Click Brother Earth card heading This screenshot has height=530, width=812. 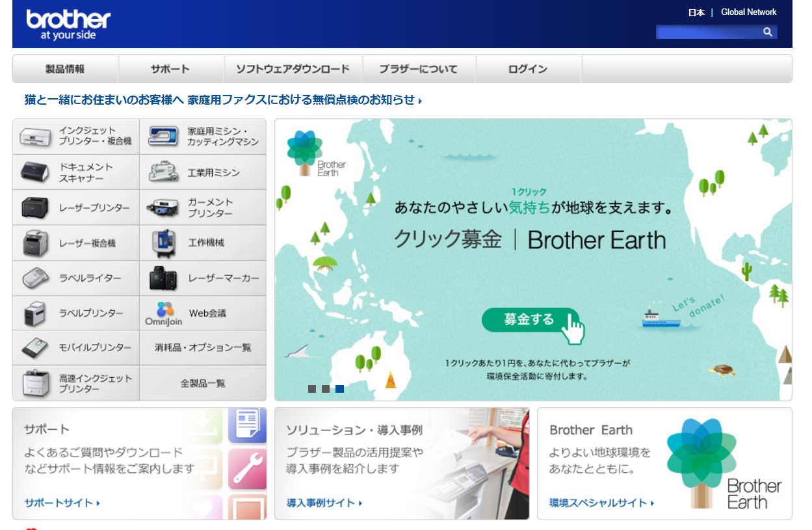click(x=591, y=430)
